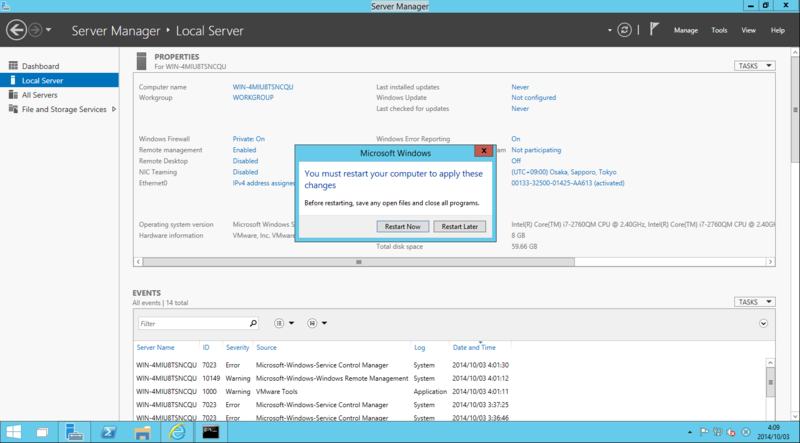The width and height of the screenshot is (800, 443).
Task: Select event dated 2014/10/03 4:01:30
Action: point(322,365)
